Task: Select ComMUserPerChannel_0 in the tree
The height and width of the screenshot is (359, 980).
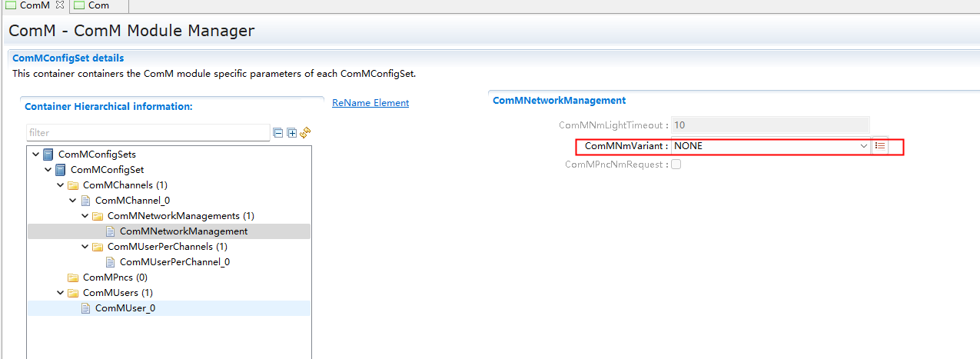Action: [x=174, y=262]
